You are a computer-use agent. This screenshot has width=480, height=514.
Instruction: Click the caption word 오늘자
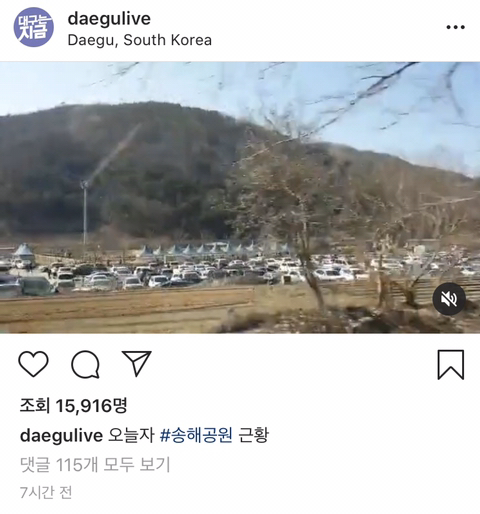click(131, 435)
